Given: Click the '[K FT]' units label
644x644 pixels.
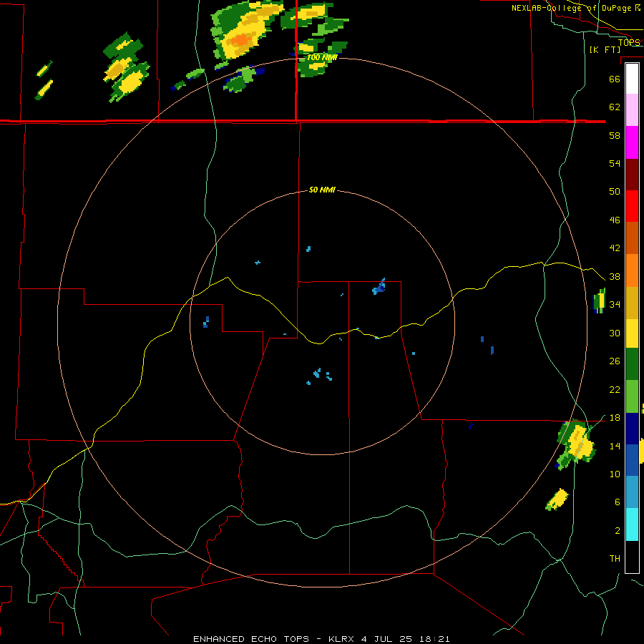Looking at the screenshot, I should pos(605,49).
